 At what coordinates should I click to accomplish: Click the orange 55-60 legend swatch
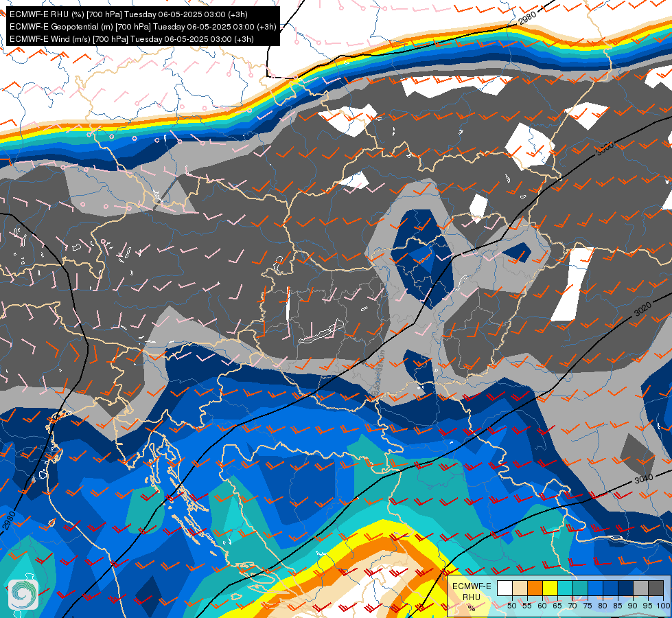click(x=535, y=588)
